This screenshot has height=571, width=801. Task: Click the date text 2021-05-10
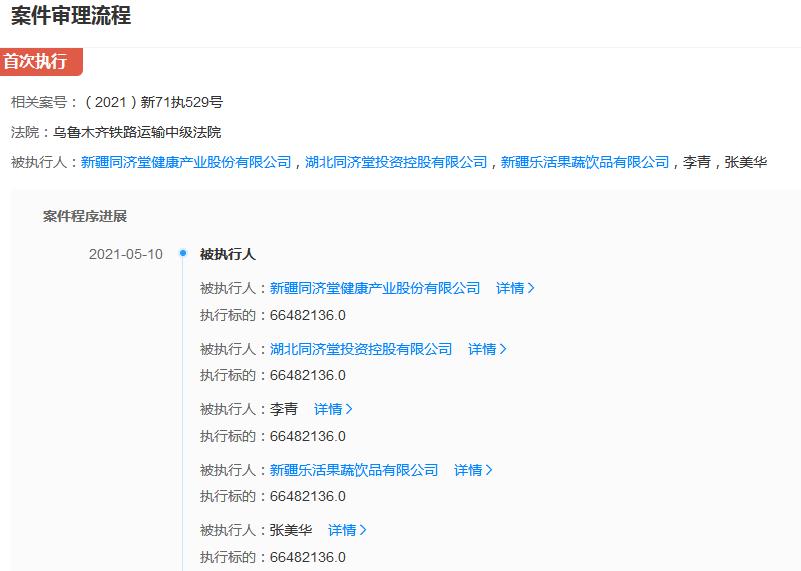126,254
